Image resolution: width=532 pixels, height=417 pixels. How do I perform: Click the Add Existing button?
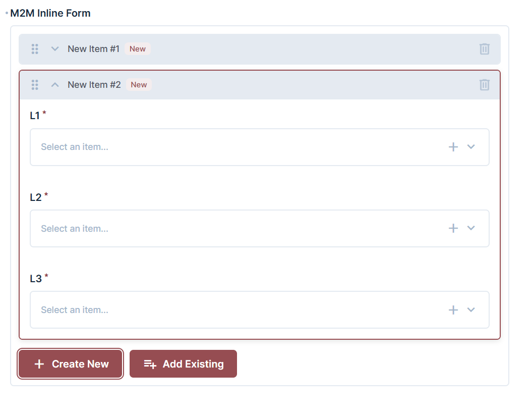183,363
